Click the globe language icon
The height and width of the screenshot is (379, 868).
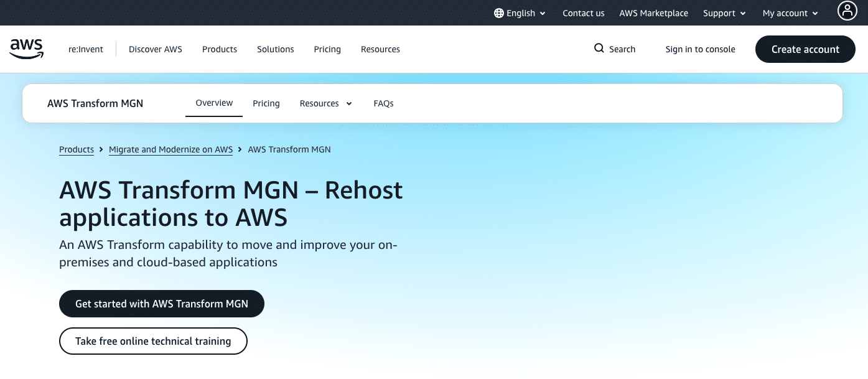tap(499, 13)
